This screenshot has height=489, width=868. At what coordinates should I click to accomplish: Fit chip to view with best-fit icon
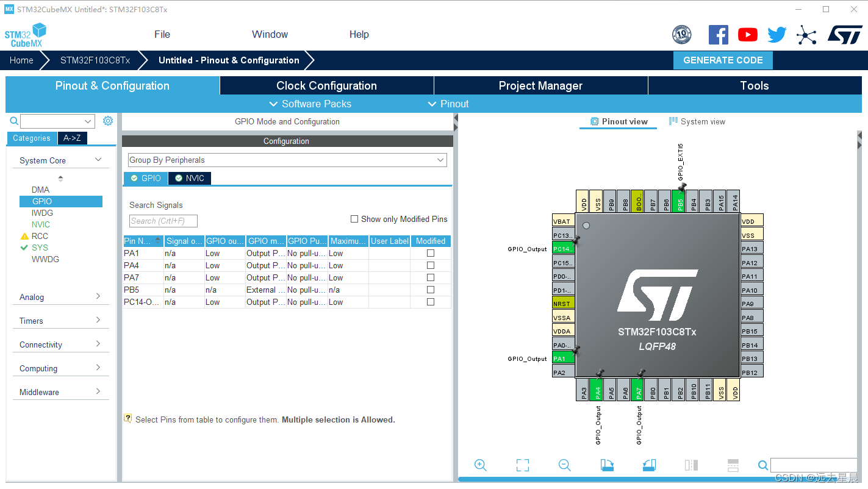[523, 465]
